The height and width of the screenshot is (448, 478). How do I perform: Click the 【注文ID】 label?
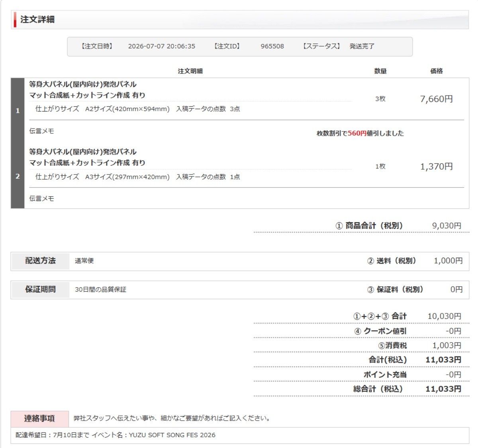(227, 46)
